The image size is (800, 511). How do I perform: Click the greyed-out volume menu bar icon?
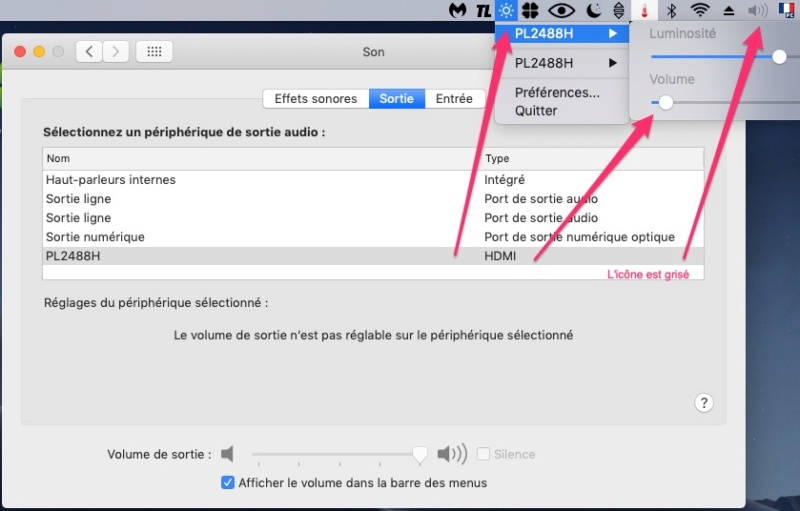758,10
